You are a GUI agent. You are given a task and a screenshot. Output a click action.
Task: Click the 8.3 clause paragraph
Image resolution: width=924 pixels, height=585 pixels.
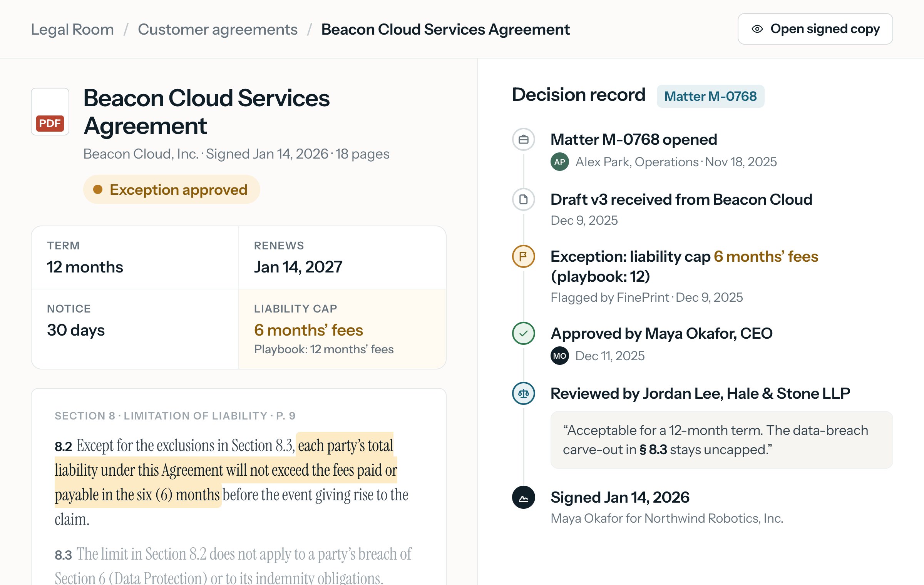click(x=233, y=566)
